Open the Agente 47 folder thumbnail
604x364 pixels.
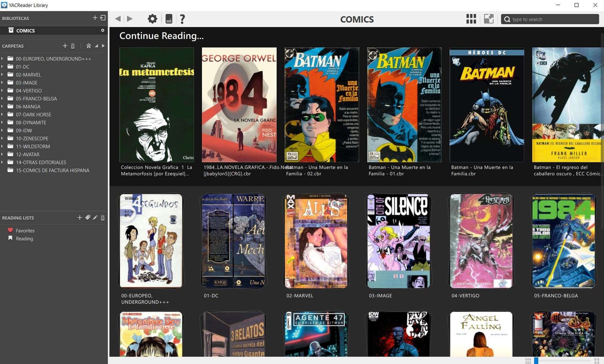(x=316, y=334)
